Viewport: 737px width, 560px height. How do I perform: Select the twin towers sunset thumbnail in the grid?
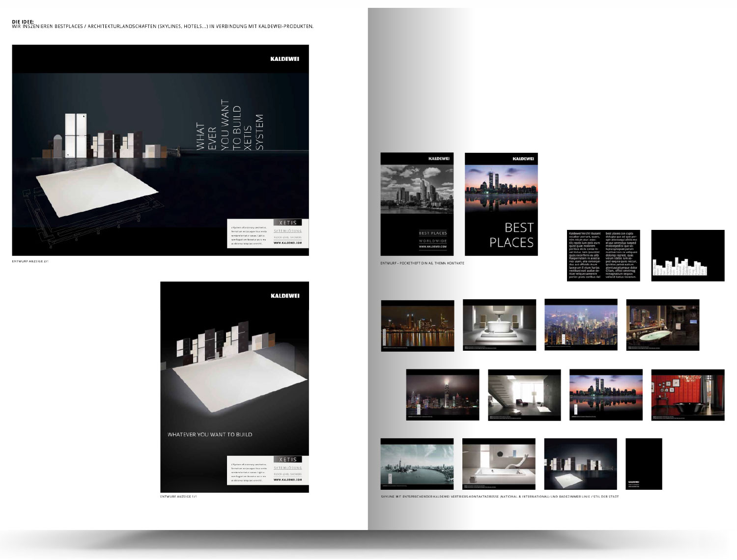(x=606, y=395)
